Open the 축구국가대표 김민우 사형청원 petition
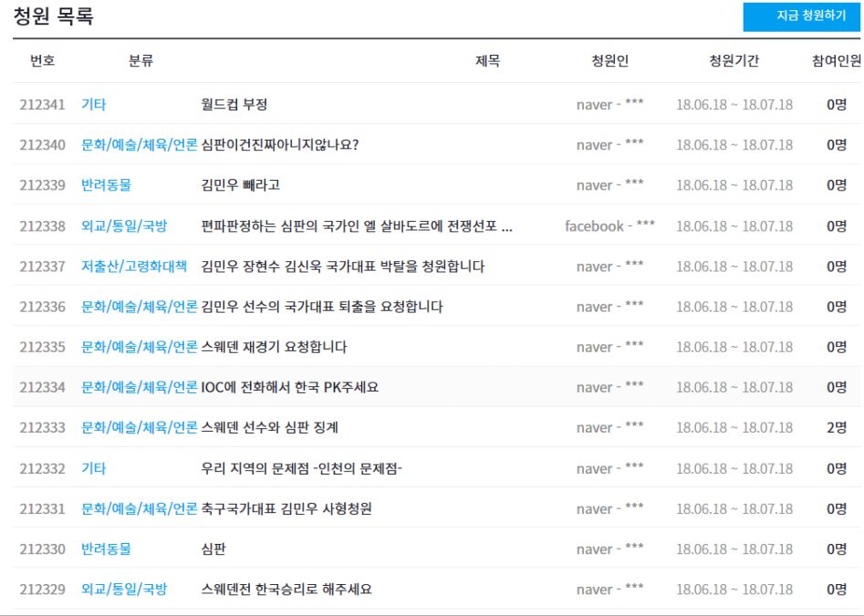The height and width of the screenshot is (616, 864). (x=286, y=508)
